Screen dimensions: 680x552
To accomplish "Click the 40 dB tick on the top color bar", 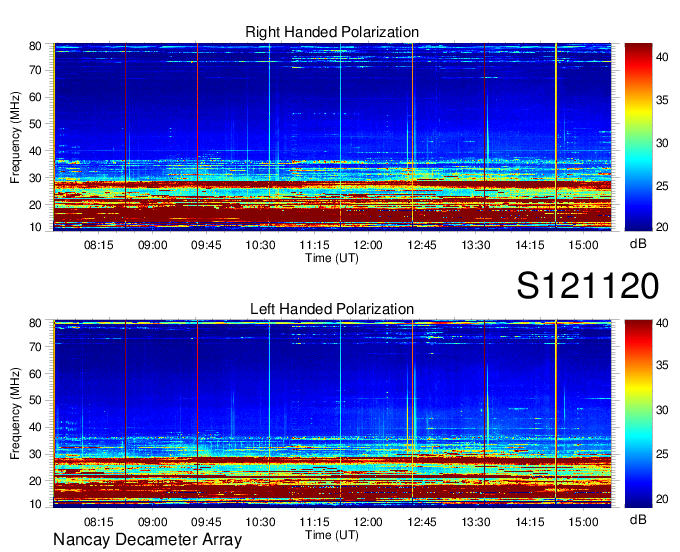I will [x=662, y=57].
